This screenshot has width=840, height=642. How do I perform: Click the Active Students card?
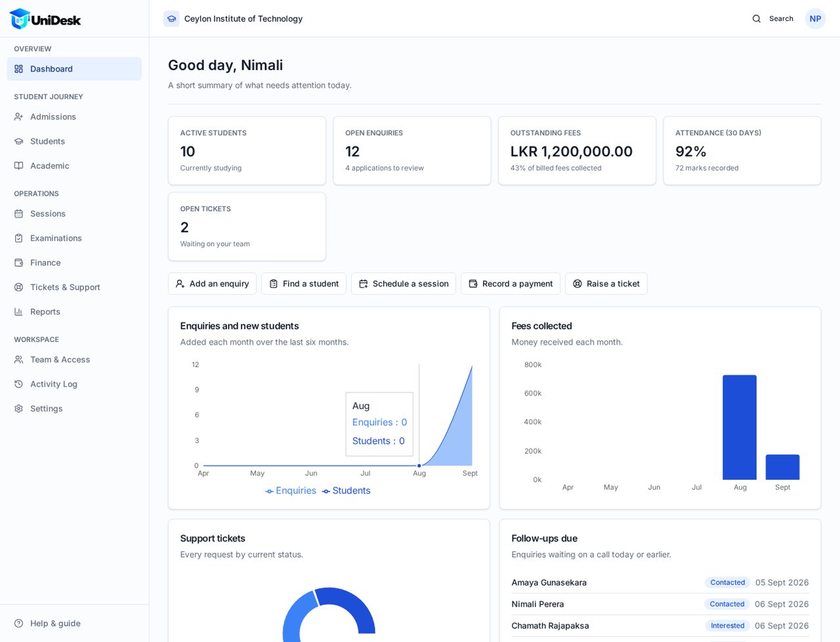pos(247,151)
